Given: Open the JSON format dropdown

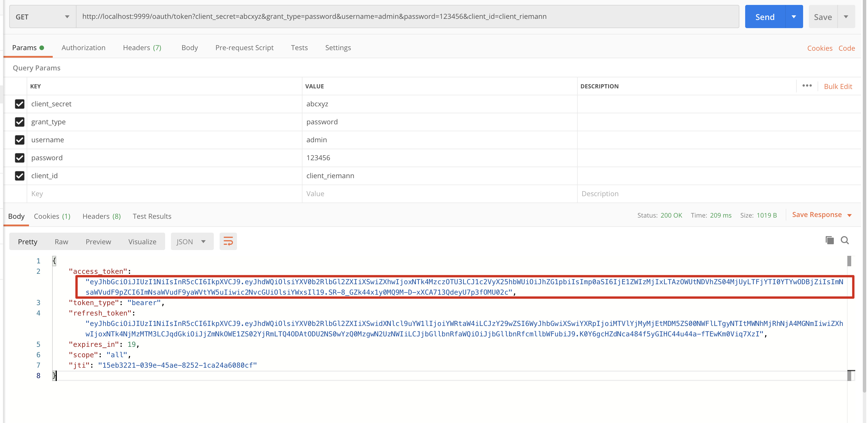Looking at the screenshot, I should tap(192, 241).
